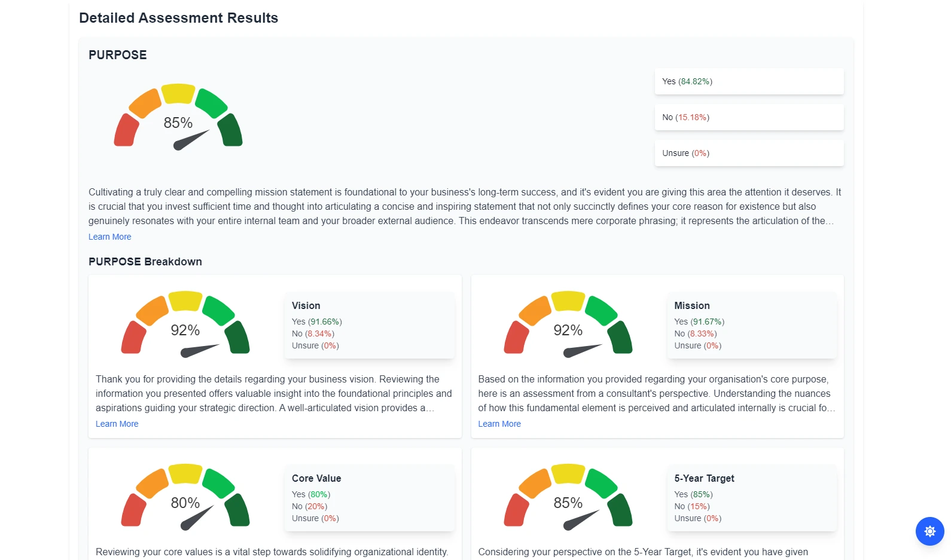Click the Vision Yes (91.66%) stat line

pos(316,322)
